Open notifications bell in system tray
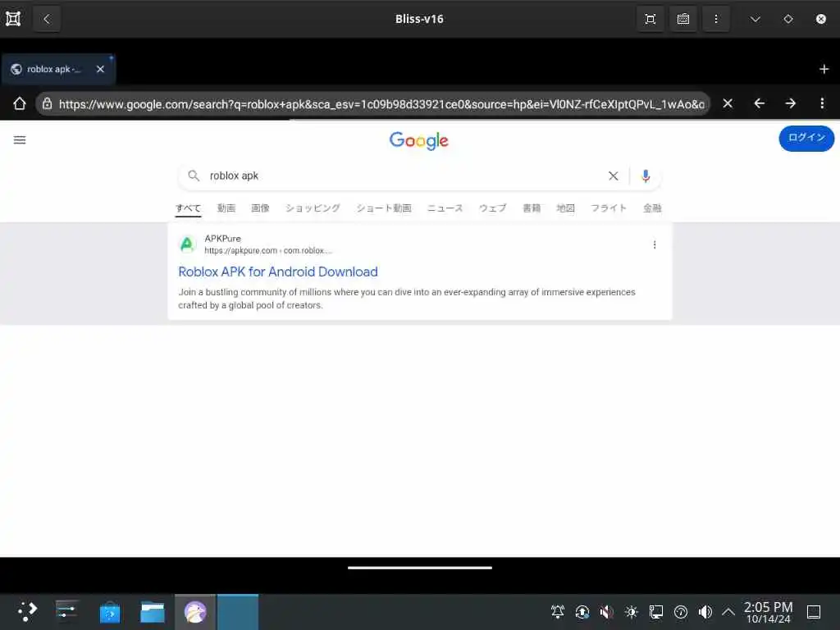The width and height of the screenshot is (840, 630). pyautogui.click(x=558, y=612)
